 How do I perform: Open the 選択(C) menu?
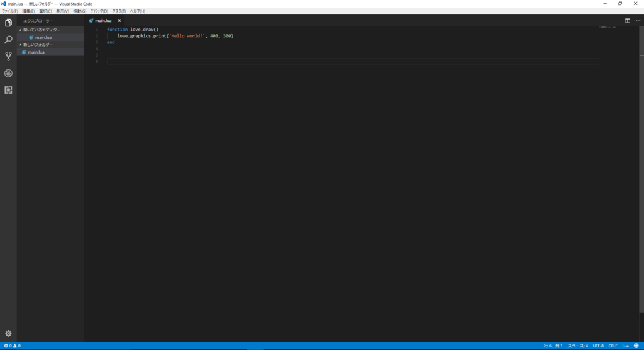[x=45, y=11]
